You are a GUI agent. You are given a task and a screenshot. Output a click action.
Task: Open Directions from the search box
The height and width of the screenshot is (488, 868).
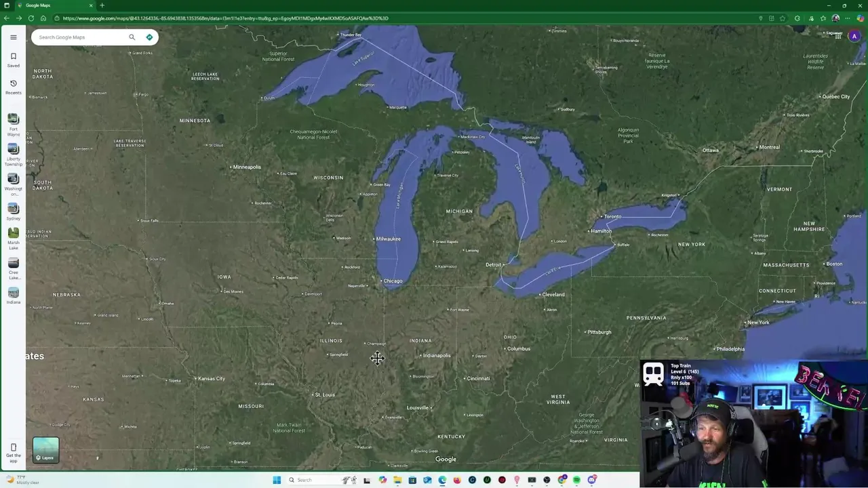[x=149, y=37]
